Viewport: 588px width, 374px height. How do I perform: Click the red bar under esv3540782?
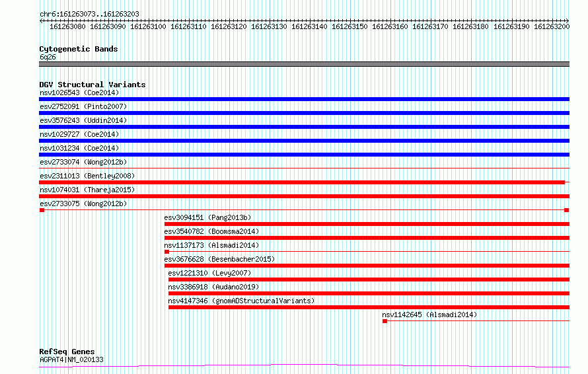[367, 238]
